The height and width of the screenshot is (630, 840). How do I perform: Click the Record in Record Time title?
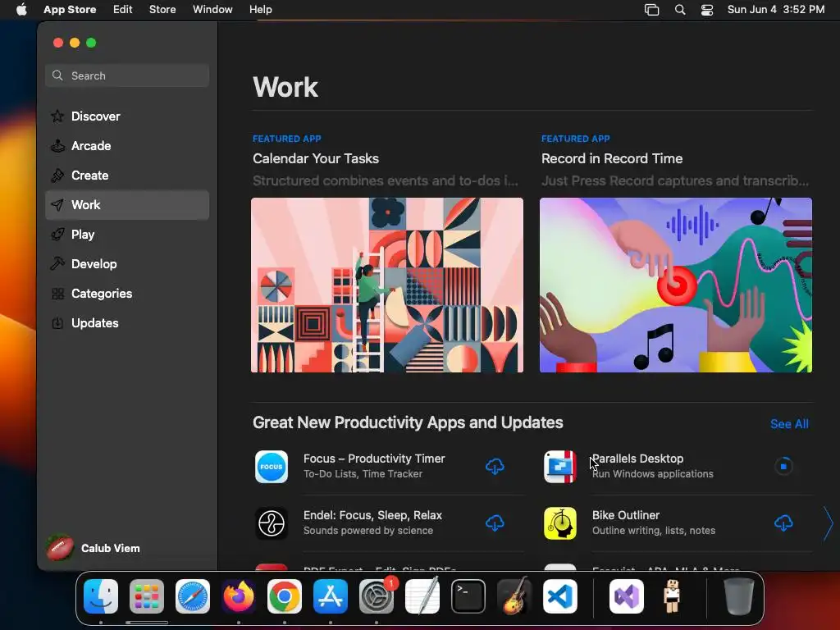coord(612,158)
